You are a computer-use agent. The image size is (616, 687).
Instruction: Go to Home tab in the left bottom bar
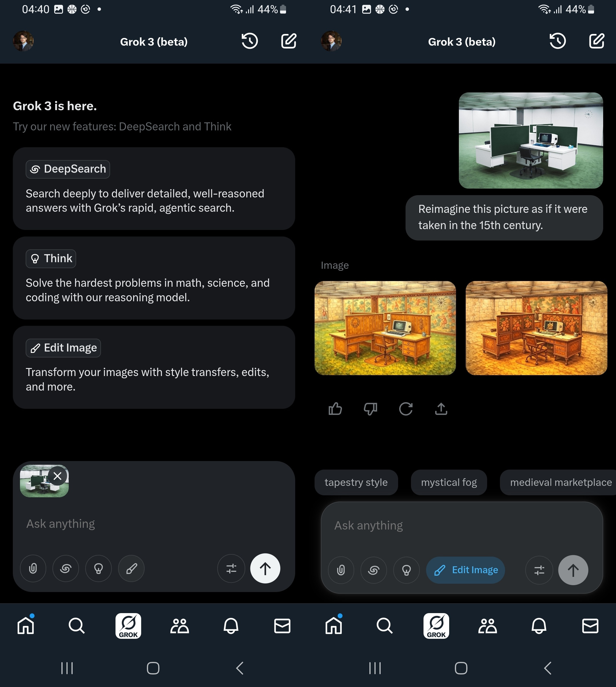pos(26,625)
